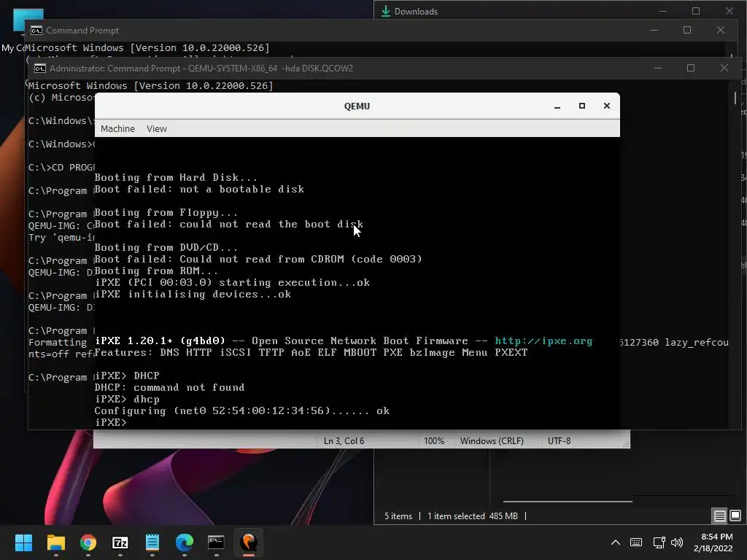Open the touch keyboard tray icon
Image resolution: width=747 pixels, height=560 pixels.
point(635,542)
